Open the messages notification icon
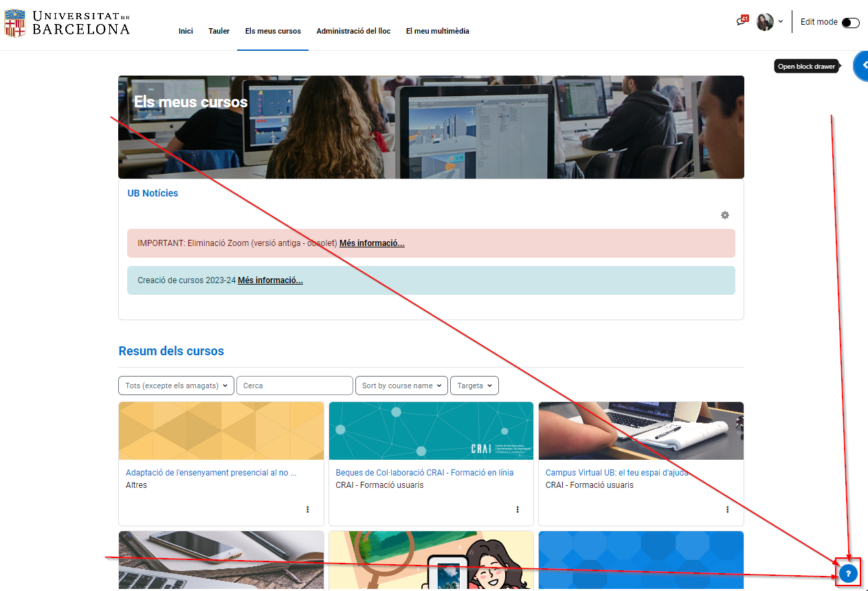Screen dimensions: 868x591 pos(741,21)
